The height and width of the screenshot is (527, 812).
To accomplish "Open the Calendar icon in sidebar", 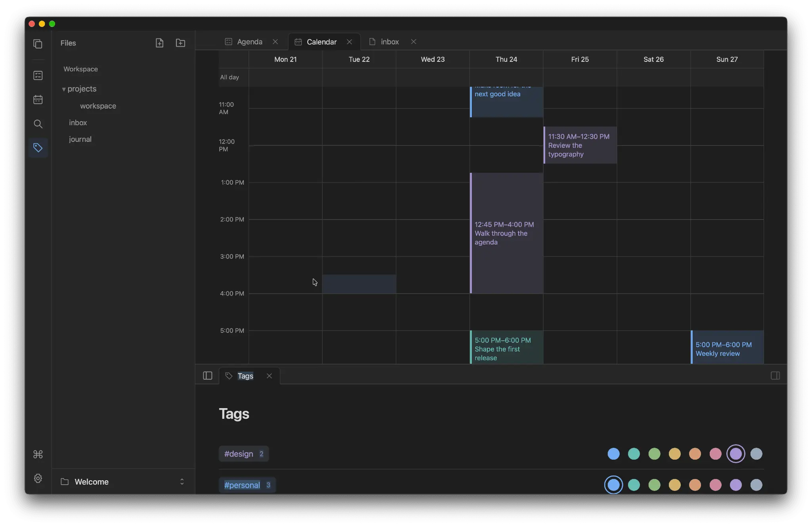I will pos(38,99).
